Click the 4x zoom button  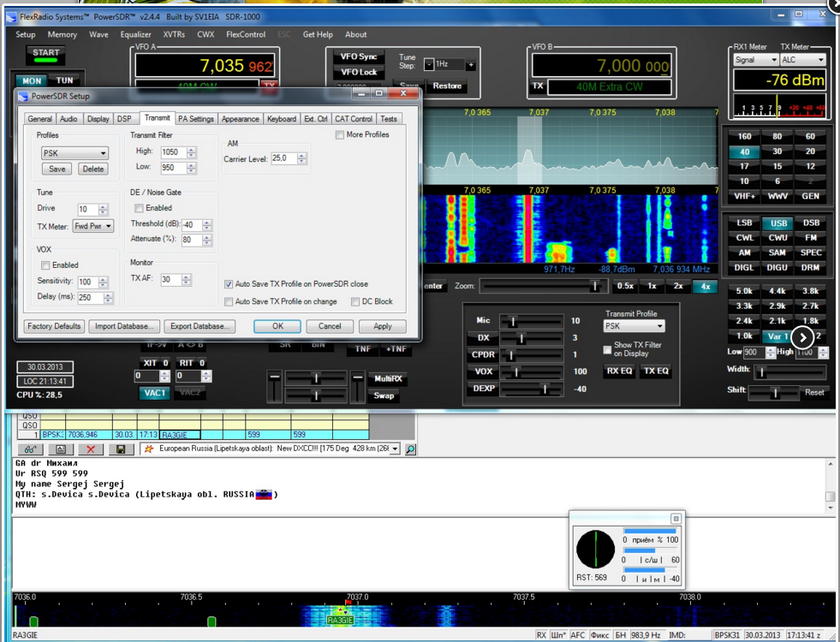(705, 286)
